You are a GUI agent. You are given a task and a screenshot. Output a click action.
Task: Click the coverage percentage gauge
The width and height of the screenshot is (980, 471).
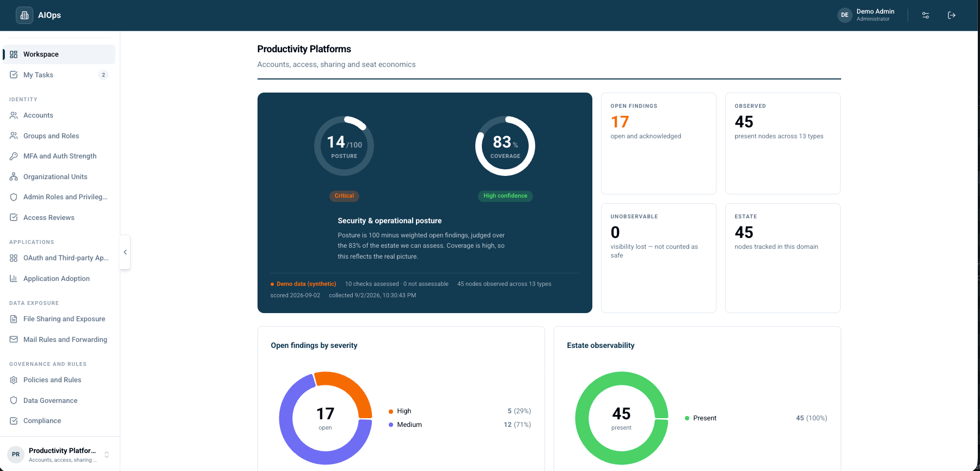click(505, 146)
